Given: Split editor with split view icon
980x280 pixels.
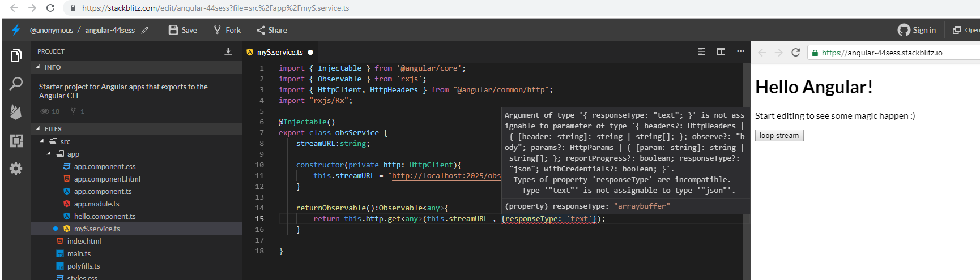Looking at the screenshot, I should pos(721,51).
